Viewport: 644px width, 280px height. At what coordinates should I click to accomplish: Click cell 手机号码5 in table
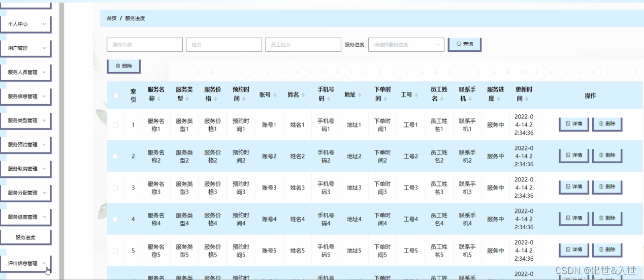[326, 251]
